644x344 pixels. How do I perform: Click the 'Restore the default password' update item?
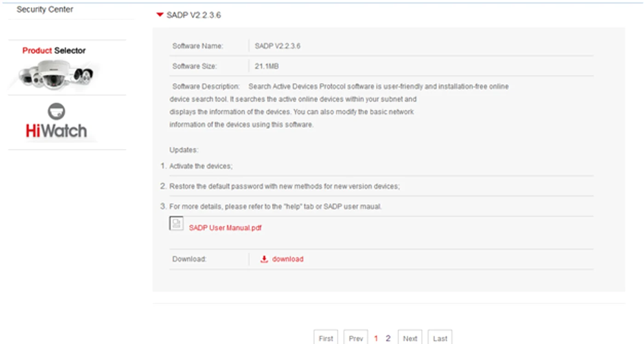pos(285,186)
